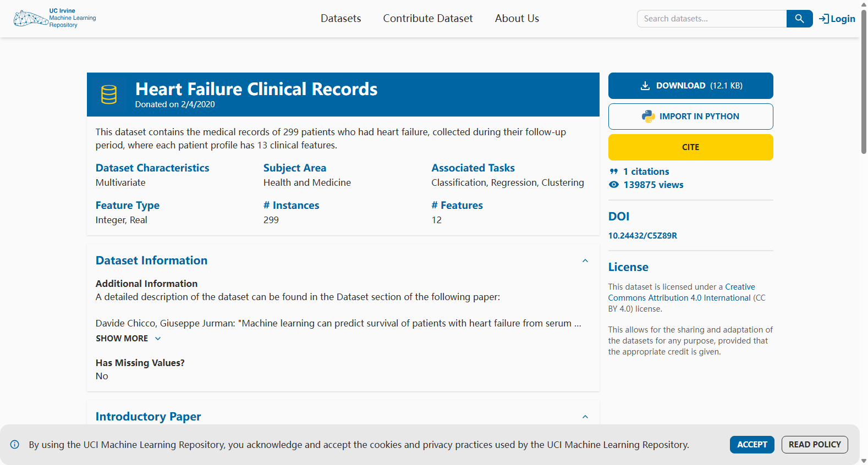Screen dimensions: 868x465
Task: Go to About Us page
Action: [517, 18]
